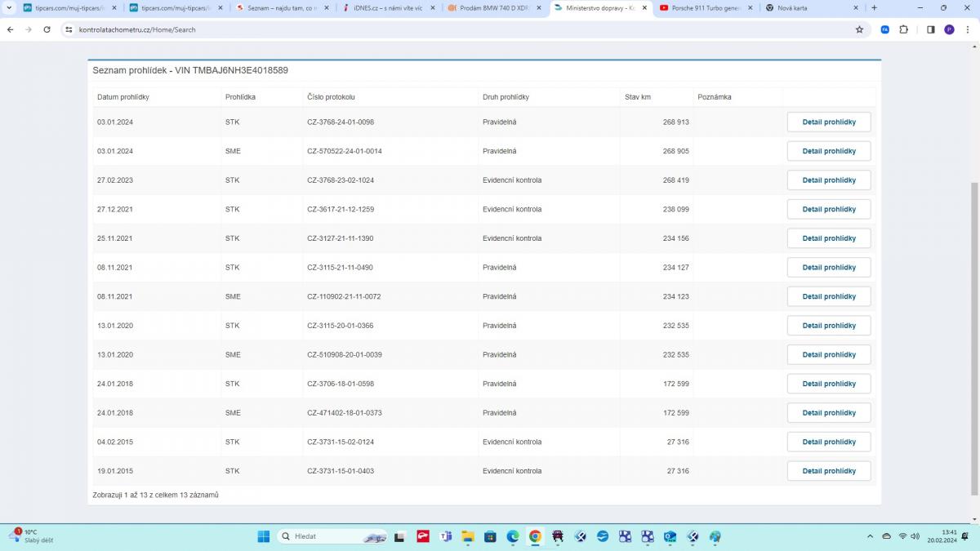This screenshot has width=980, height=551.
Task: Show hidden system tray icons chevron
Action: [870, 536]
